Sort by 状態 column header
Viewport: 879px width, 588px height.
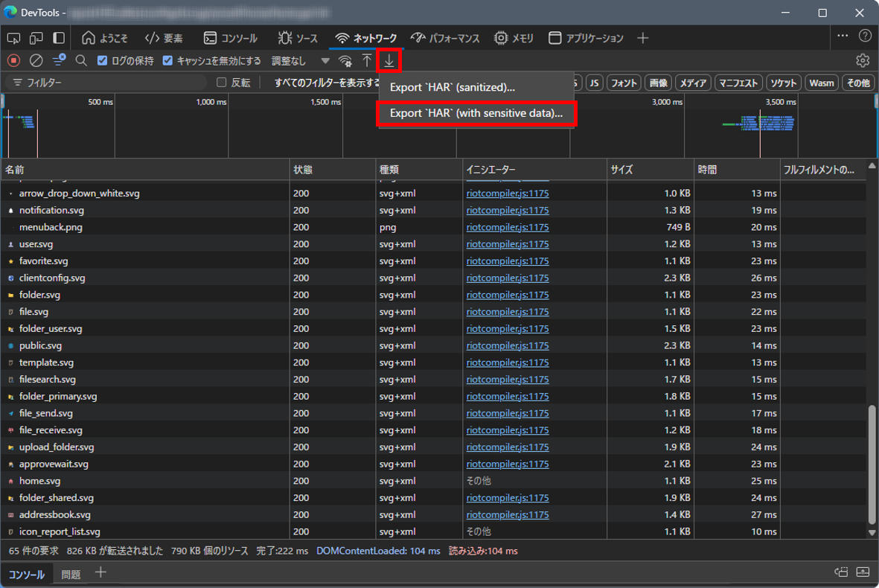[333, 169]
